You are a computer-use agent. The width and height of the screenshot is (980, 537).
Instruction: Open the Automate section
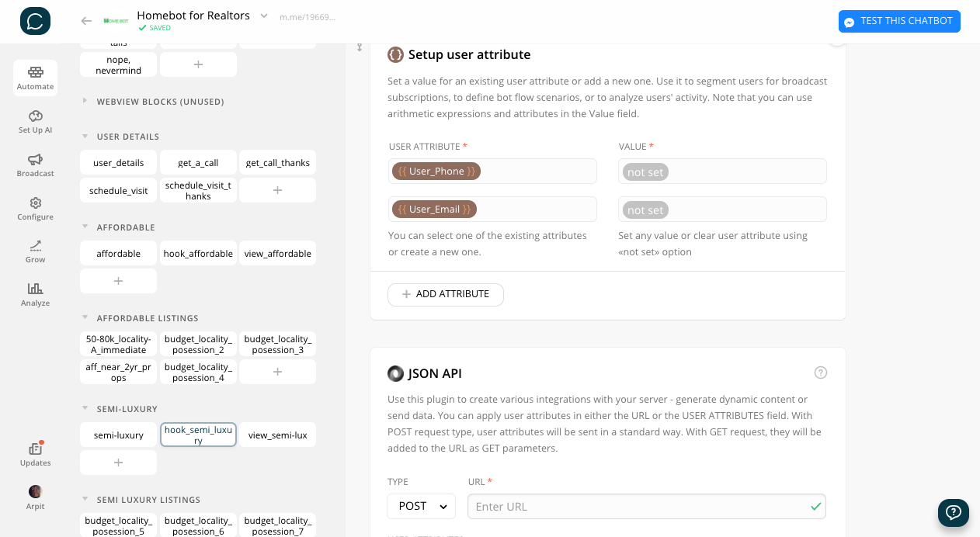click(35, 78)
